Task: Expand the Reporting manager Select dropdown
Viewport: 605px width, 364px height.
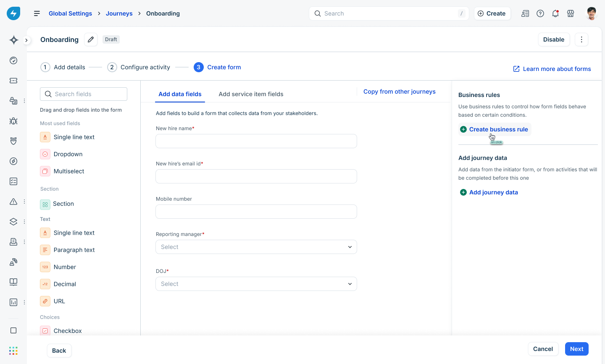Action: (x=256, y=247)
